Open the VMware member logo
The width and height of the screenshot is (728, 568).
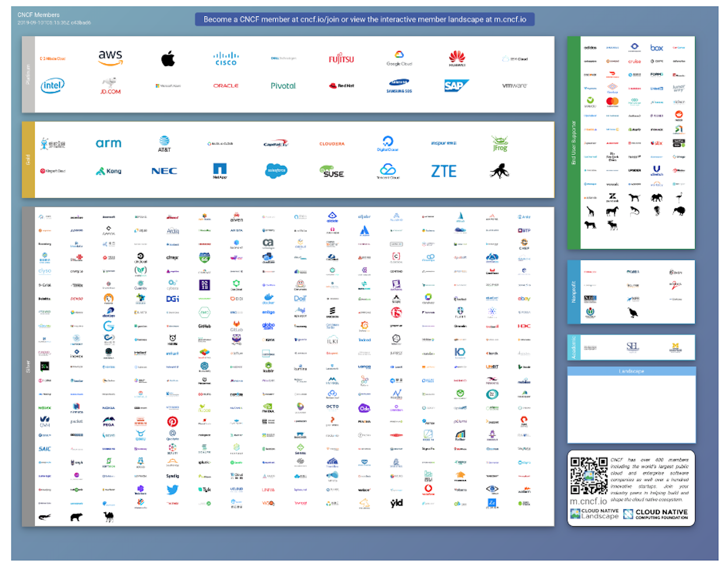(514, 86)
